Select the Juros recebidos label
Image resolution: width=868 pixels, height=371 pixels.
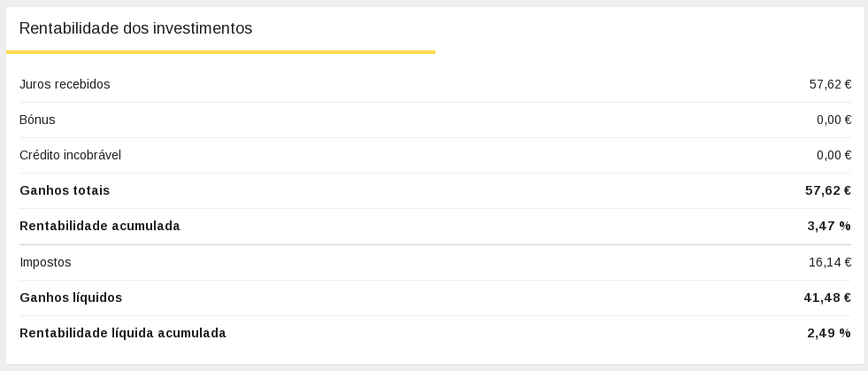coord(65,84)
